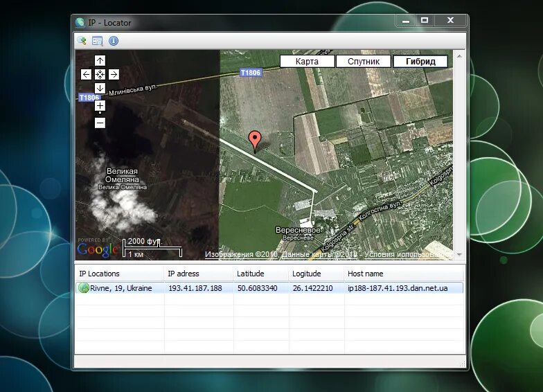This screenshot has height=392, width=543.
Task: Click the Млинівська вул. street label
Action: tap(133, 90)
